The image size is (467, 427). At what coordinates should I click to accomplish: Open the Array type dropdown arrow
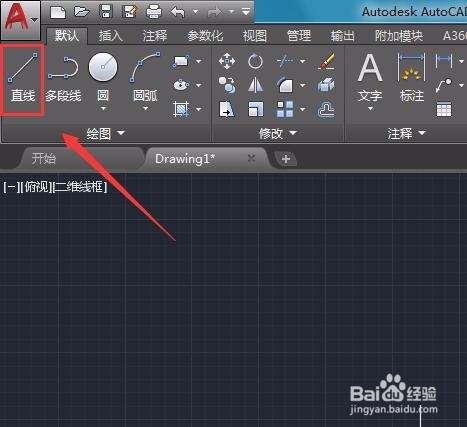point(303,109)
